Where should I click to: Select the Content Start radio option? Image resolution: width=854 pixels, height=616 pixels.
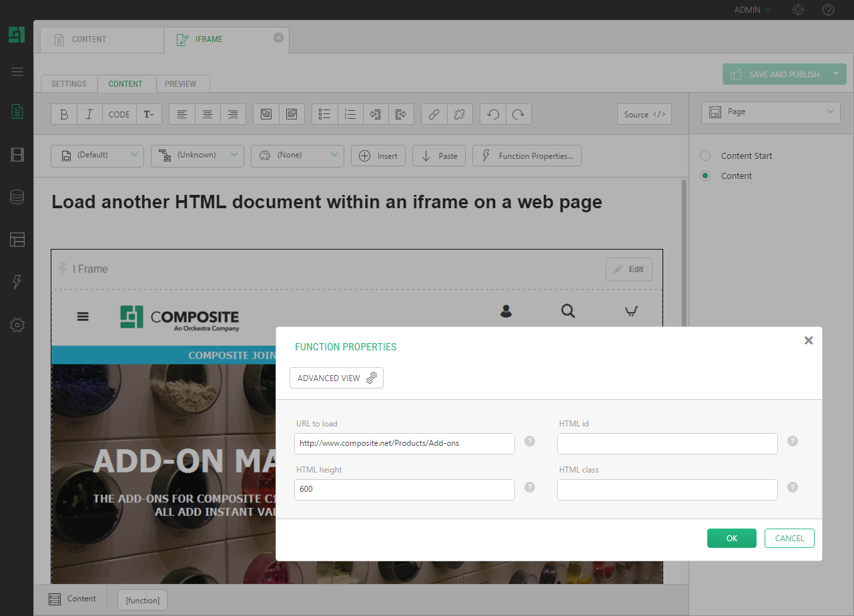705,156
